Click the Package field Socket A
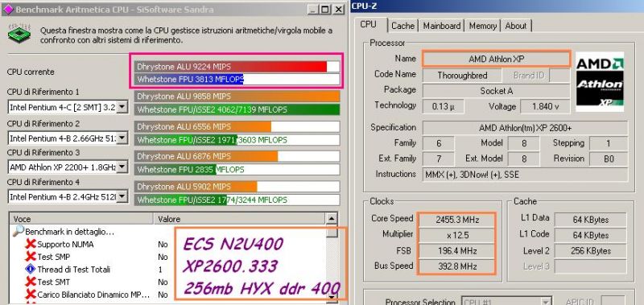This screenshot has height=305, width=644. (497, 91)
